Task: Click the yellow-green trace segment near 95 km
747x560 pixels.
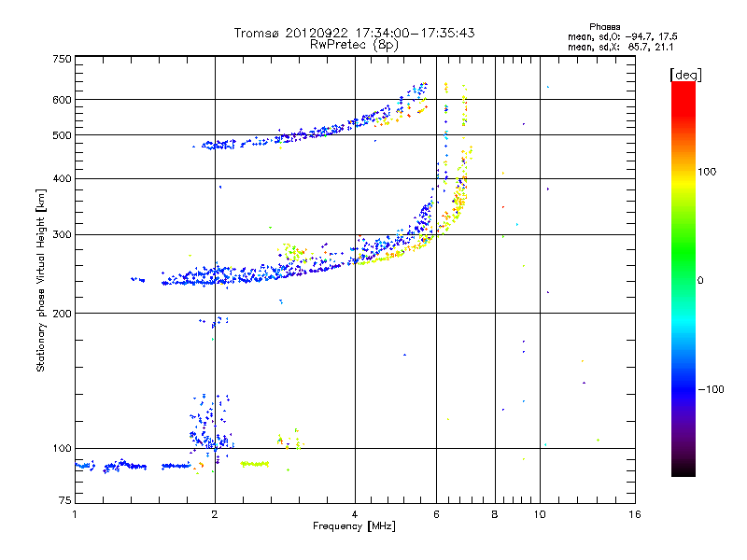Action: [x=255, y=464]
